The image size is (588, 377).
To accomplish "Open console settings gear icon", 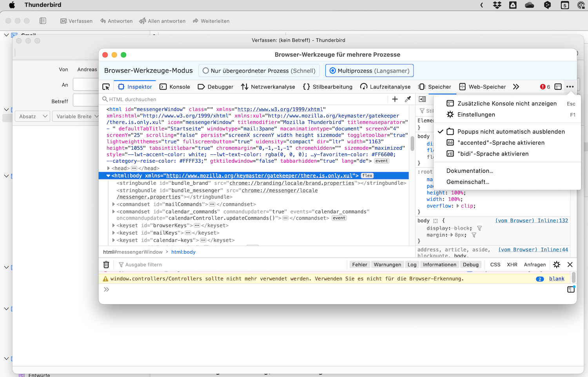I will point(557,265).
